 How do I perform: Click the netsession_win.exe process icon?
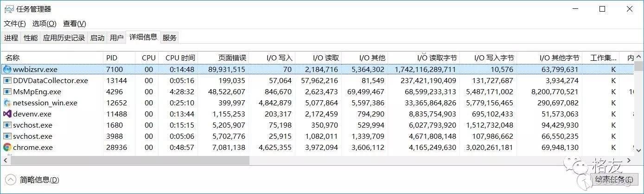tap(7, 103)
